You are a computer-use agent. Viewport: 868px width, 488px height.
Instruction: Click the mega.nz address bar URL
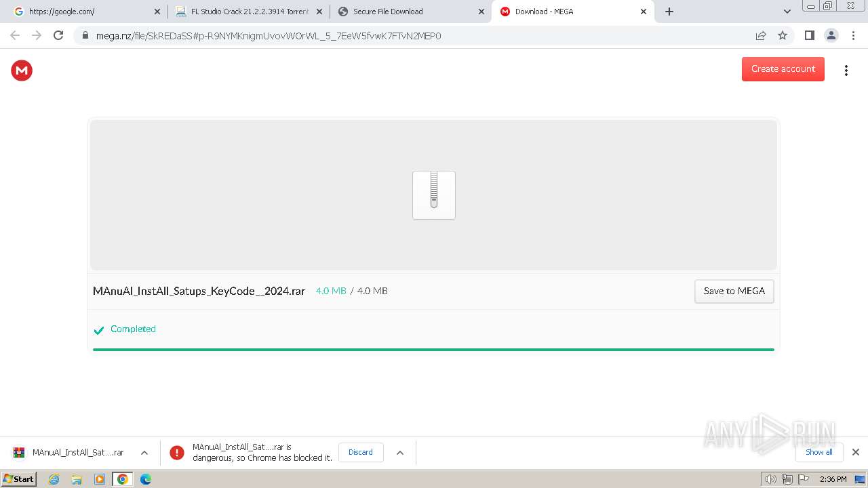click(x=269, y=36)
